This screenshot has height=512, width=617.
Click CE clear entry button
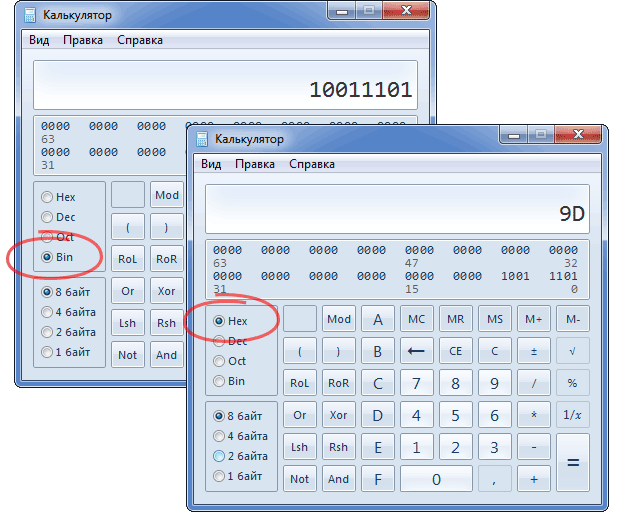pyautogui.click(x=455, y=351)
